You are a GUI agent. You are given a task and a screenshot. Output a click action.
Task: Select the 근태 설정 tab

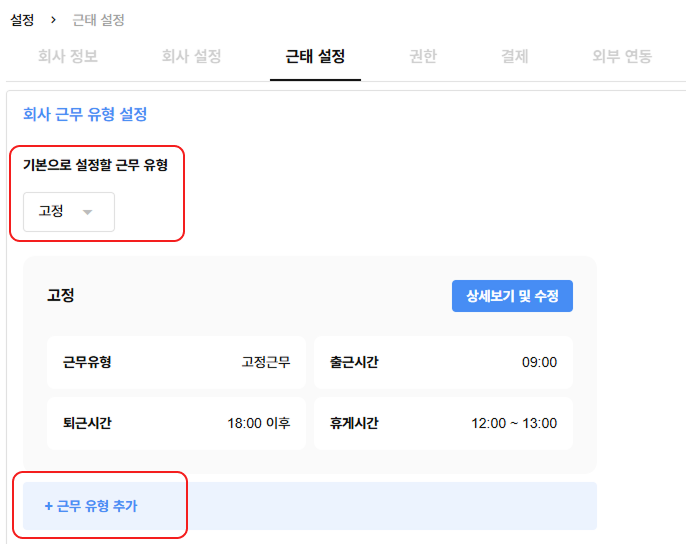pos(315,56)
